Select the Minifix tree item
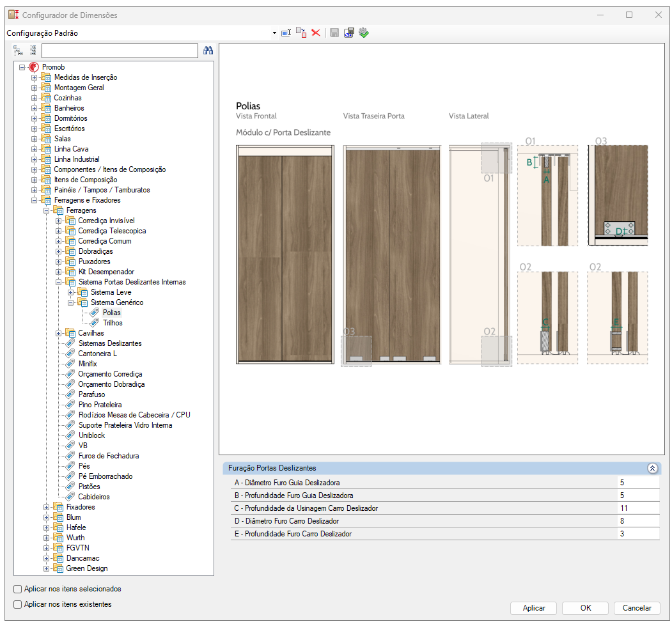The height and width of the screenshot is (624, 672). pos(88,364)
